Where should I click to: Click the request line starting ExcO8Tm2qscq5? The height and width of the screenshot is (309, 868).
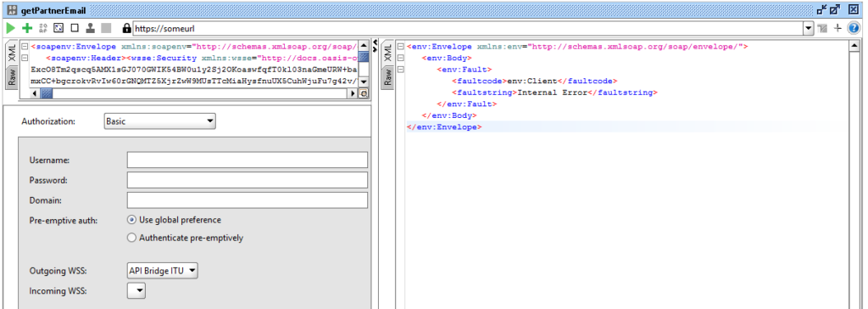point(194,70)
